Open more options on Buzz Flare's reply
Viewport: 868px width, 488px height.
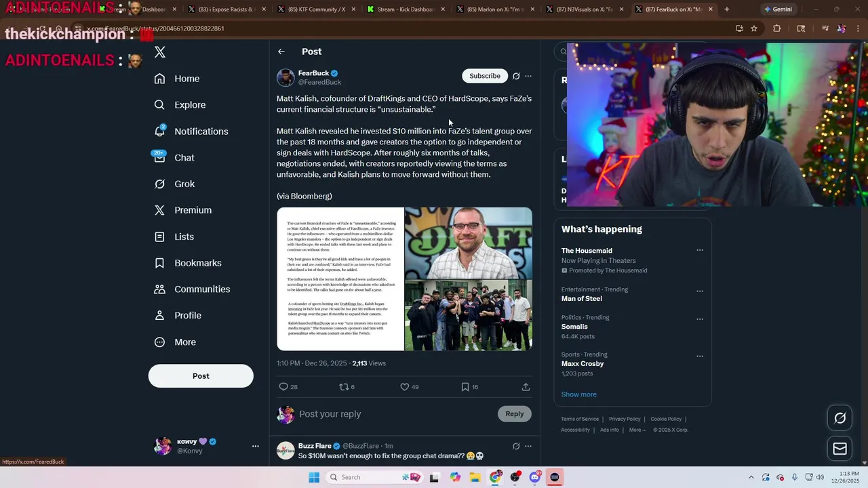(528, 446)
